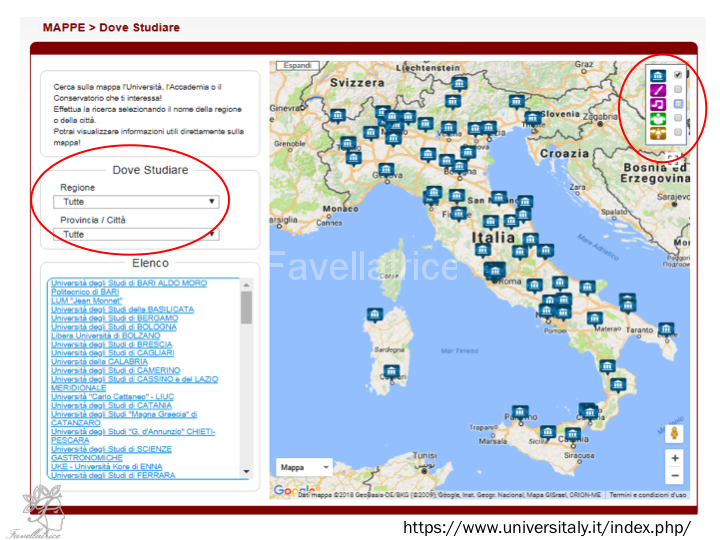The image size is (720, 540).
Task: Click the green person legend icon
Action: (657, 118)
